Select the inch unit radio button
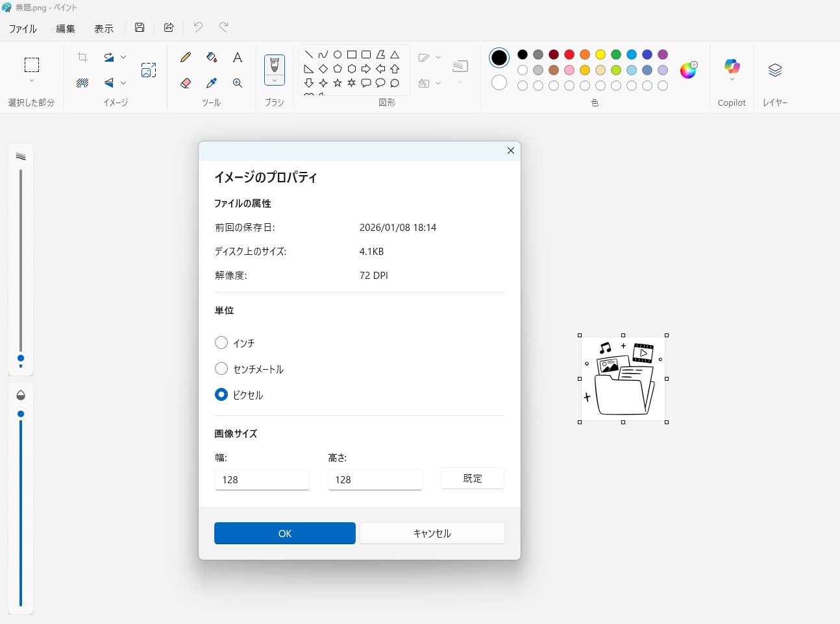 tap(221, 342)
